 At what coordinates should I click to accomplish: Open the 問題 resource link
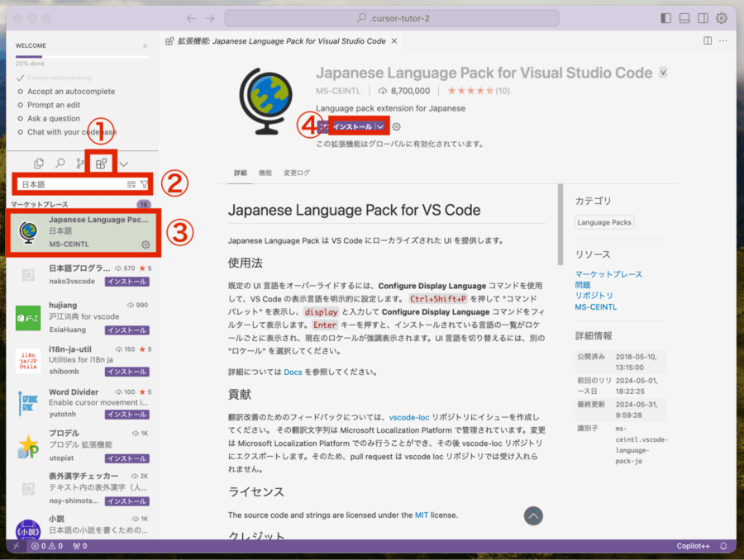pyautogui.click(x=583, y=285)
